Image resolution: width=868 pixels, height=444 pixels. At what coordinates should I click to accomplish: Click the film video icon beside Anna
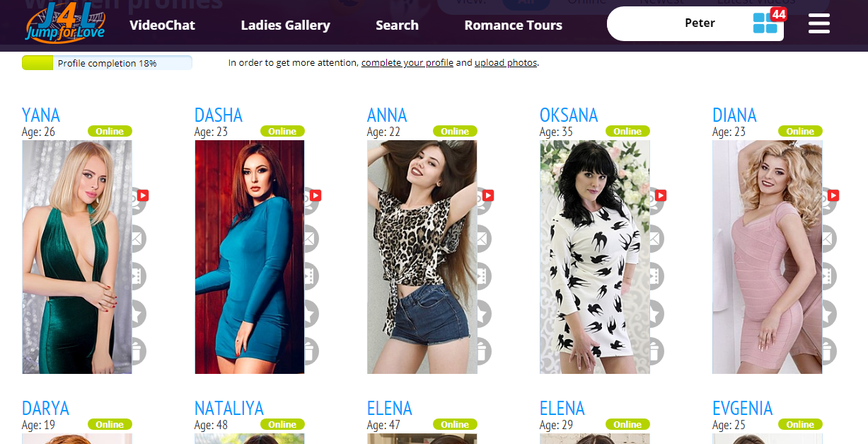pyautogui.click(x=485, y=276)
